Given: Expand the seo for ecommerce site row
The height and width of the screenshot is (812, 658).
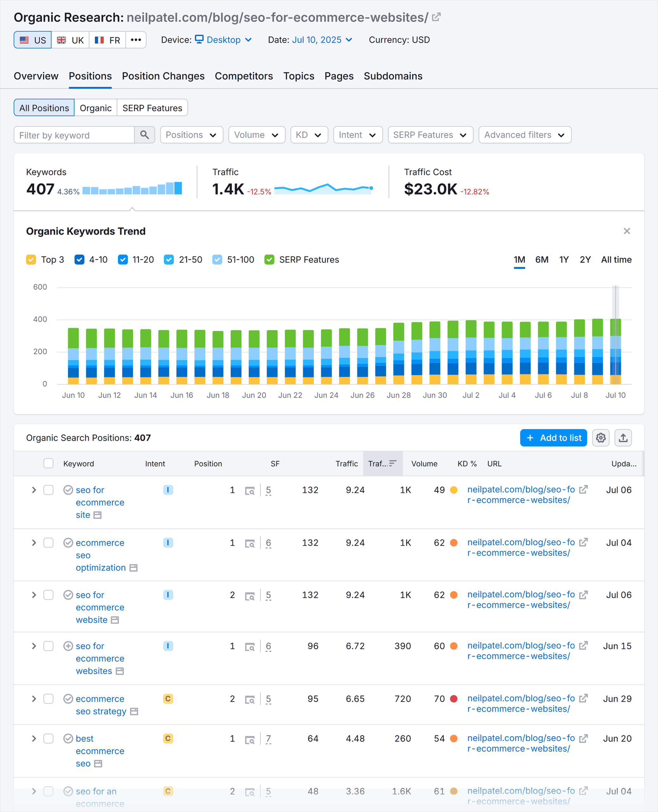Looking at the screenshot, I should [34, 490].
